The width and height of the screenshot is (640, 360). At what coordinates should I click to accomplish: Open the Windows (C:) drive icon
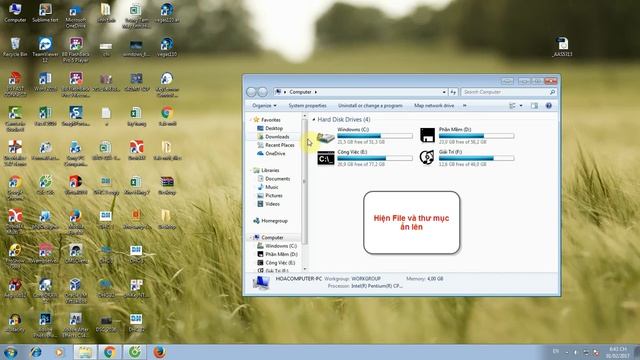(326, 137)
